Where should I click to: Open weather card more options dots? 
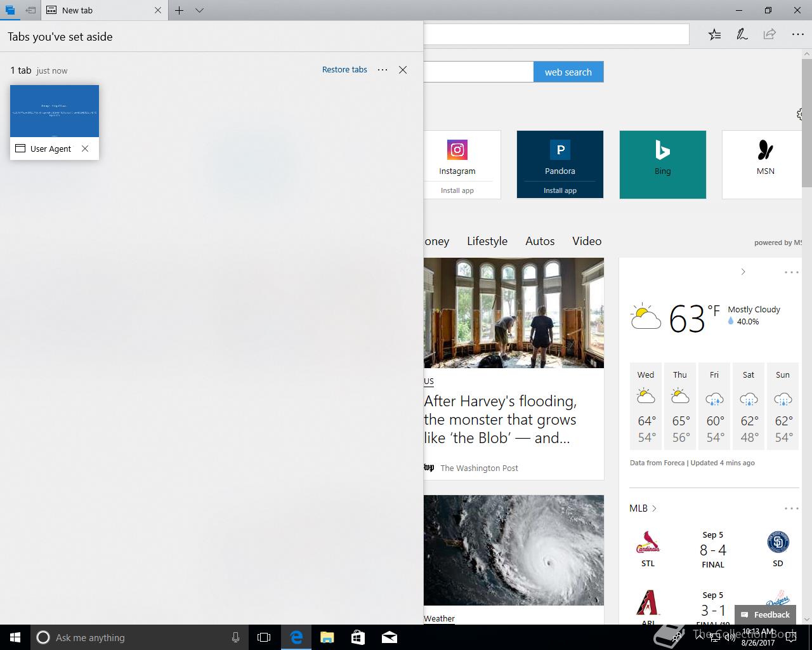tap(792, 272)
